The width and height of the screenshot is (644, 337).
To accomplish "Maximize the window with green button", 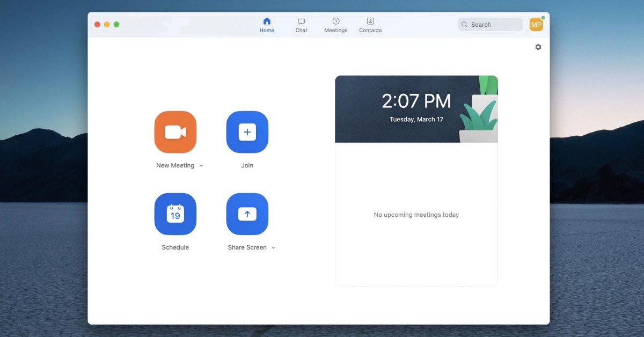I will 116,25.
